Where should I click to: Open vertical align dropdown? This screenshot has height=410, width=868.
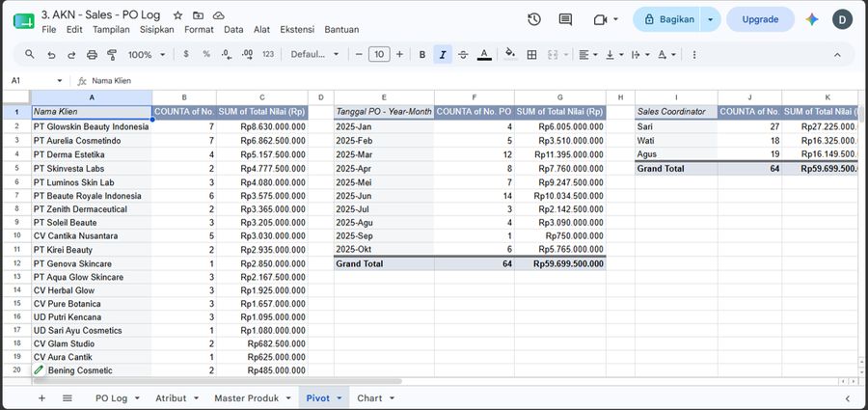click(x=614, y=54)
